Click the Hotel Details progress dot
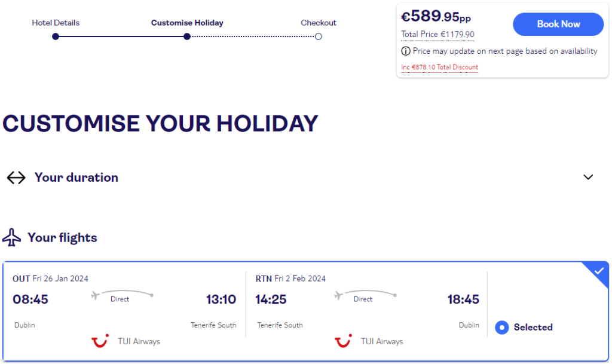 [56, 36]
